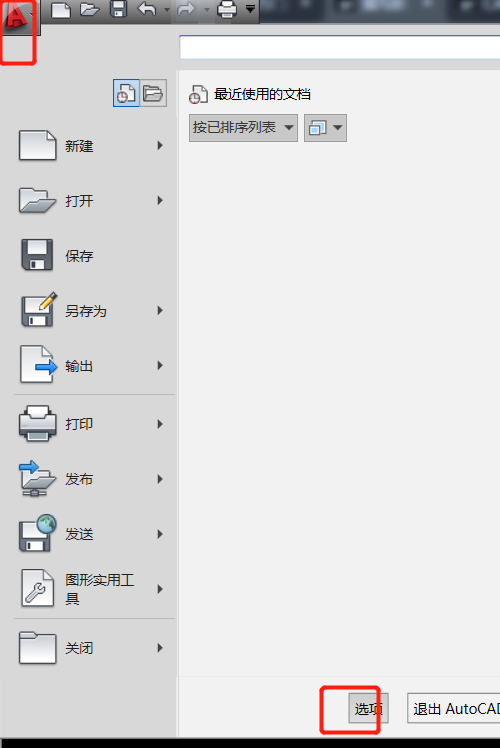
Task: Click the Redo arrow in quick access toolbar
Action: point(186,9)
